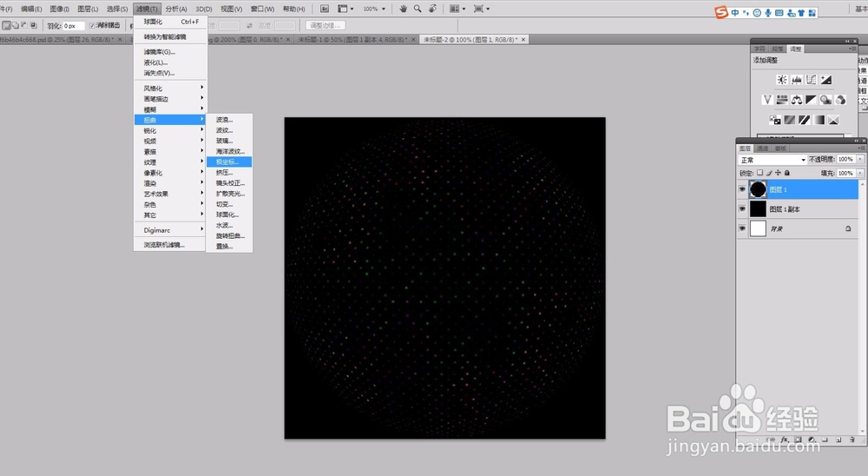Expand the Digimarc filter submenu
This screenshot has height=476, width=868.
point(170,230)
